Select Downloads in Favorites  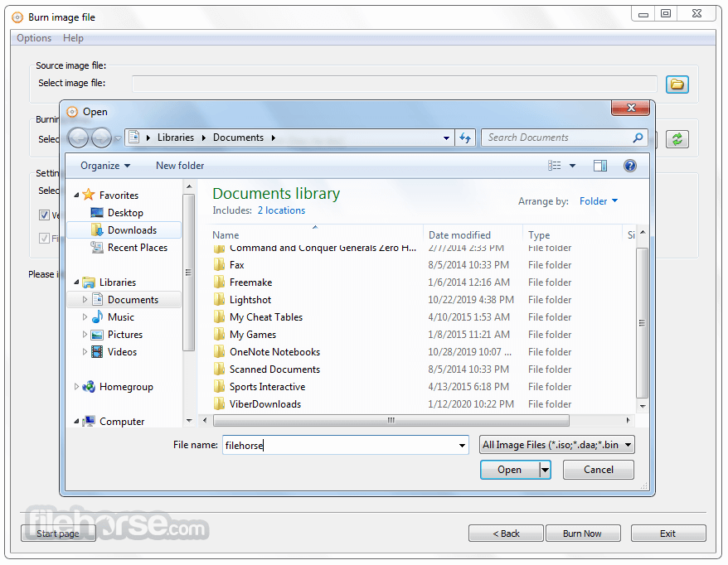point(124,230)
